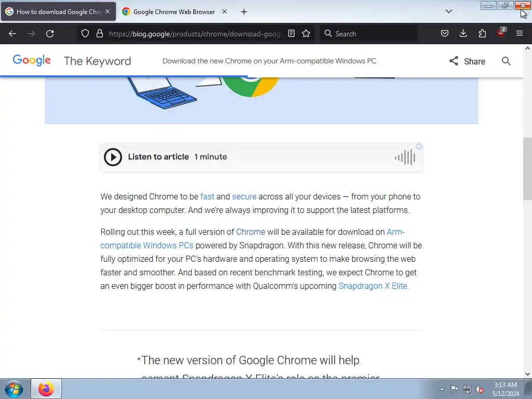Open the extensions puzzle icon
Image resolution: width=532 pixels, height=399 pixels.
[482, 33]
